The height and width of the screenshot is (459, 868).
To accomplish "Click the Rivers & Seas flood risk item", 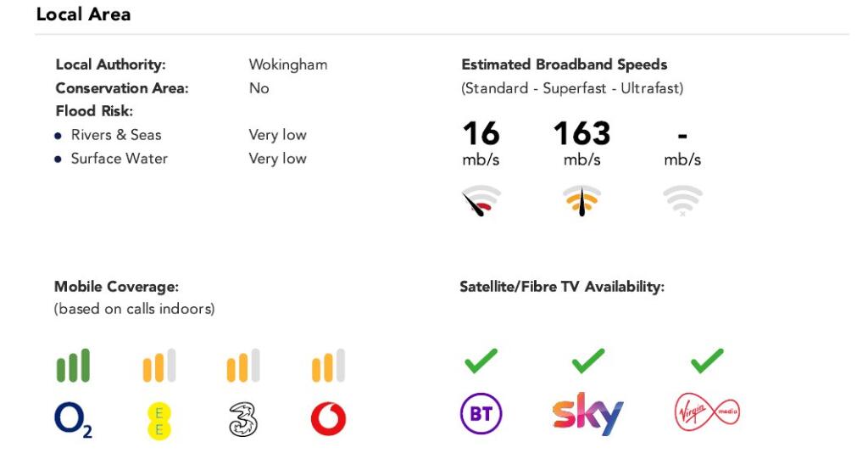I will (115, 135).
